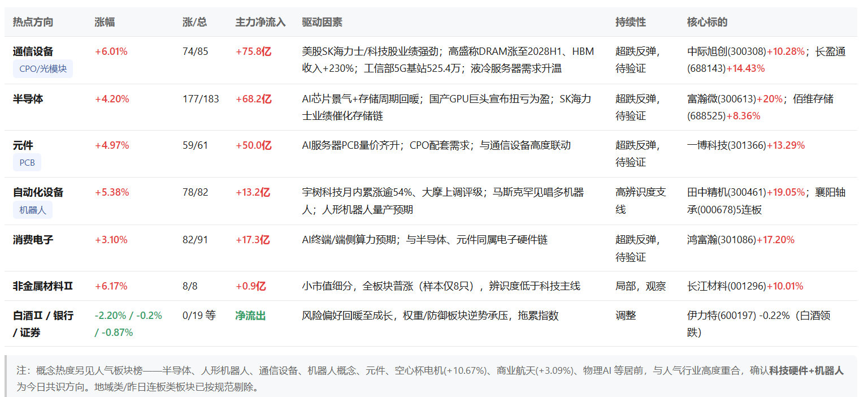This screenshot has height=397, width=868.
Task: Click the 空心杯电机(+10.67%) text in note
Action: point(441,371)
